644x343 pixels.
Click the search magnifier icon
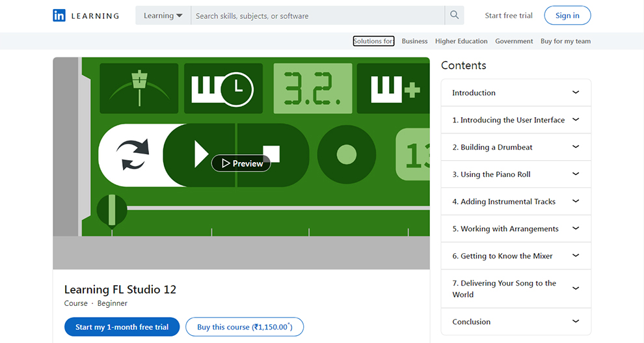pos(454,15)
